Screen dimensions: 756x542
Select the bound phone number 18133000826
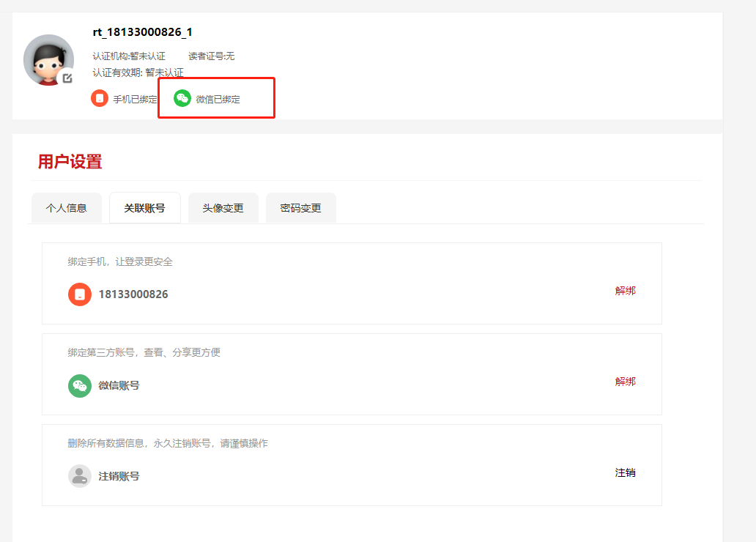coord(133,294)
